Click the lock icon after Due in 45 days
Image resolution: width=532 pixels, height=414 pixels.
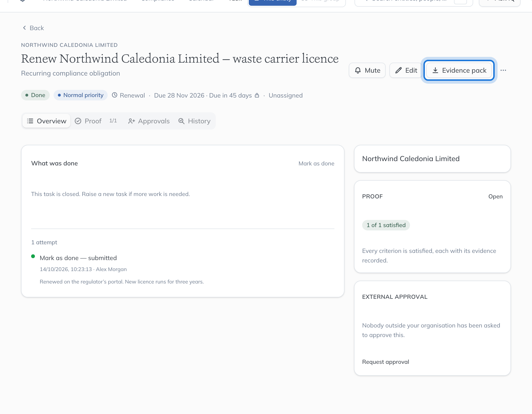click(257, 95)
